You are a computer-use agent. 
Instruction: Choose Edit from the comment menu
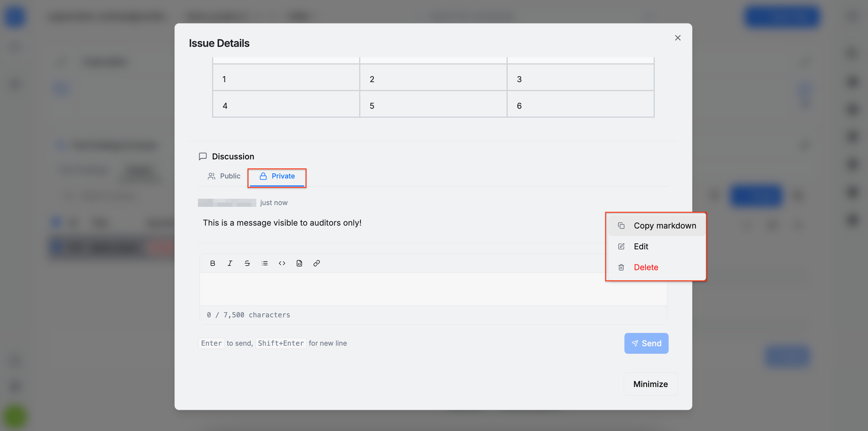[641, 246]
